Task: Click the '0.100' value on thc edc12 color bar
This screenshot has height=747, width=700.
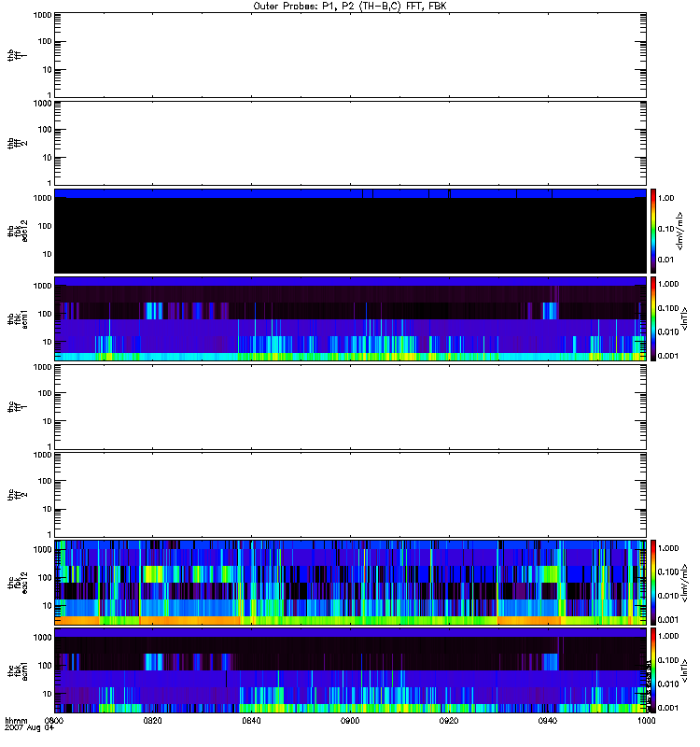Action: (668, 571)
